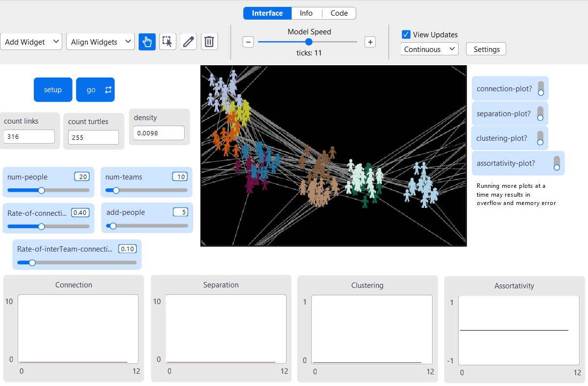Click the Assortativity plot area
This screenshot has width=588, height=386.
coord(519,330)
